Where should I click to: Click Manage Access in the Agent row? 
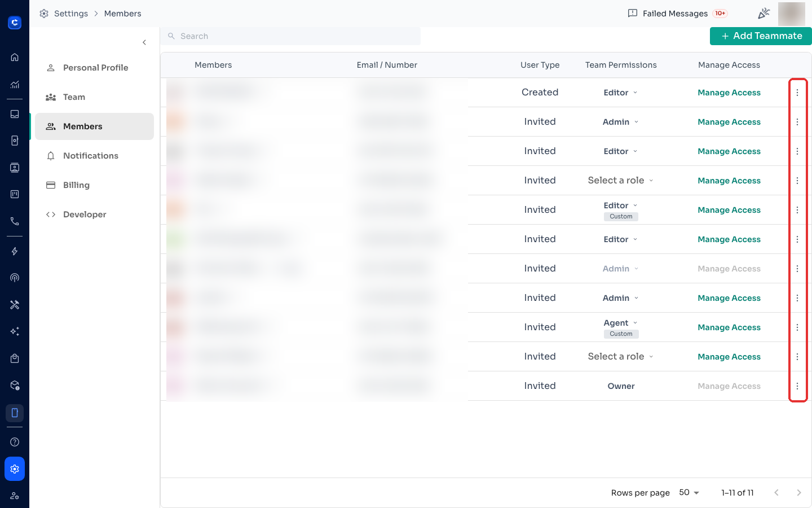(729, 327)
